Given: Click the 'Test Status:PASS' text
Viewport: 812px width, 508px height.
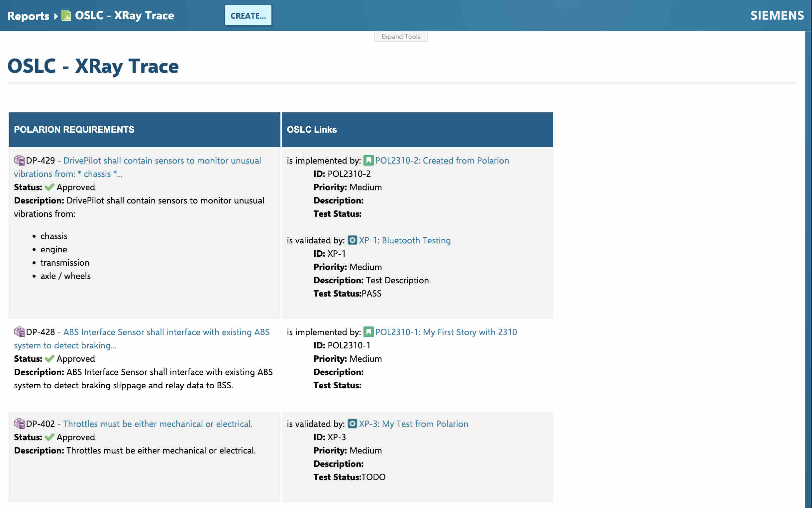Looking at the screenshot, I should (x=347, y=293).
